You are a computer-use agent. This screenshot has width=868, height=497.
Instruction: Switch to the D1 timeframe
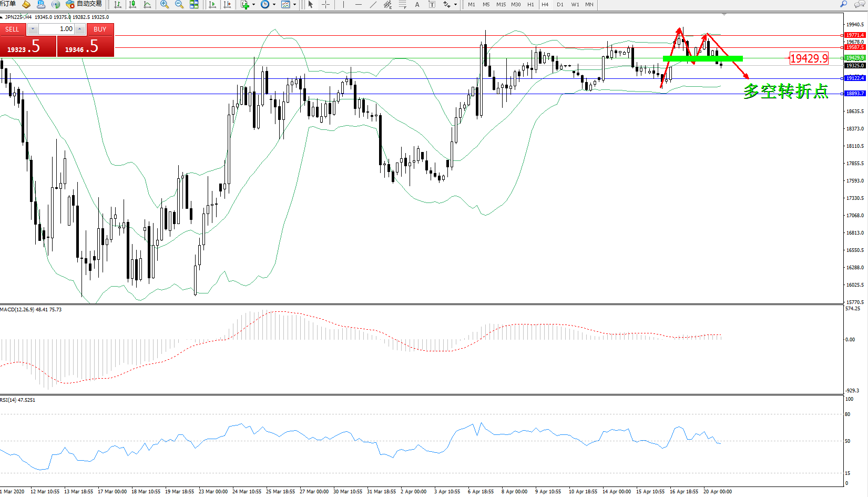coord(560,5)
